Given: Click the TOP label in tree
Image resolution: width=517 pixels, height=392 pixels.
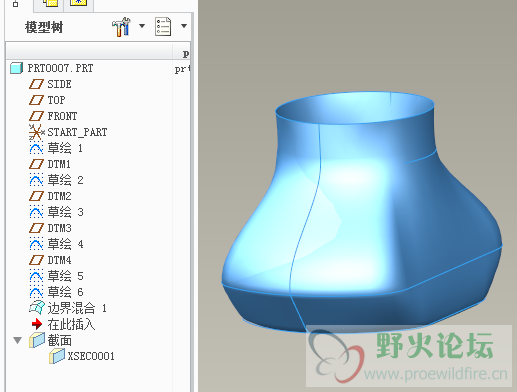Looking at the screenshot, I should point(56,100).
